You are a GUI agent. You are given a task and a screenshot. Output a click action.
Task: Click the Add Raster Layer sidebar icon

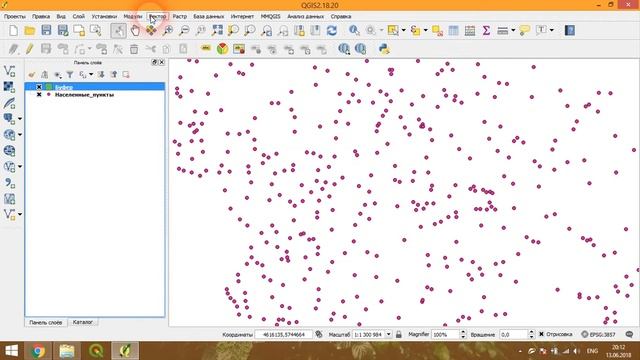[9, 87]
